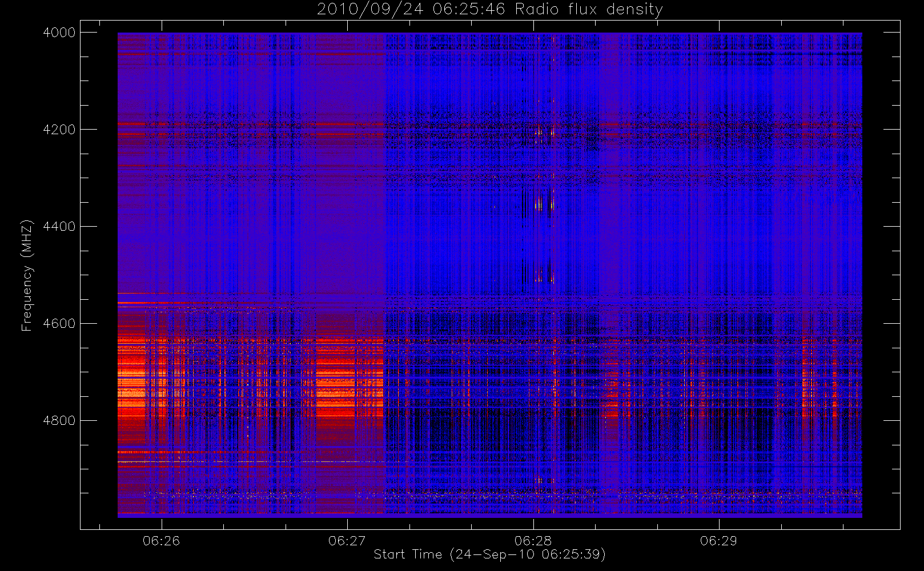Click the 06:27 time axis label

point(347,541)
